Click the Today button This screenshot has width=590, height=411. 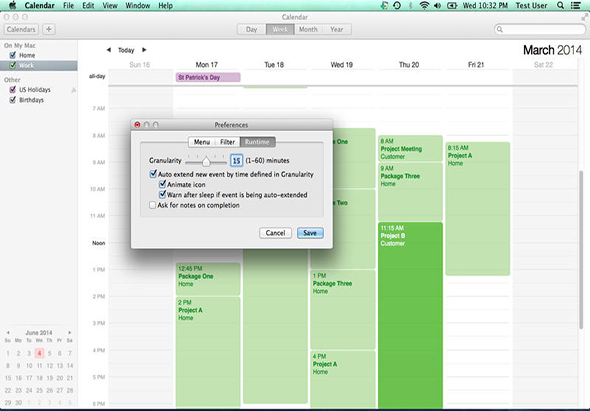pyautogui.click(x=126, y=50)
